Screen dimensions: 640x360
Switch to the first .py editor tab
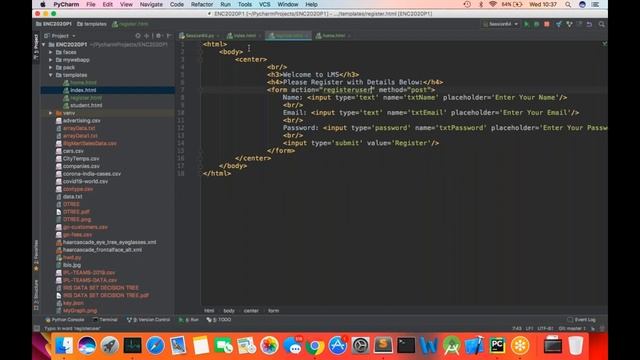click(x=199, y=36)
